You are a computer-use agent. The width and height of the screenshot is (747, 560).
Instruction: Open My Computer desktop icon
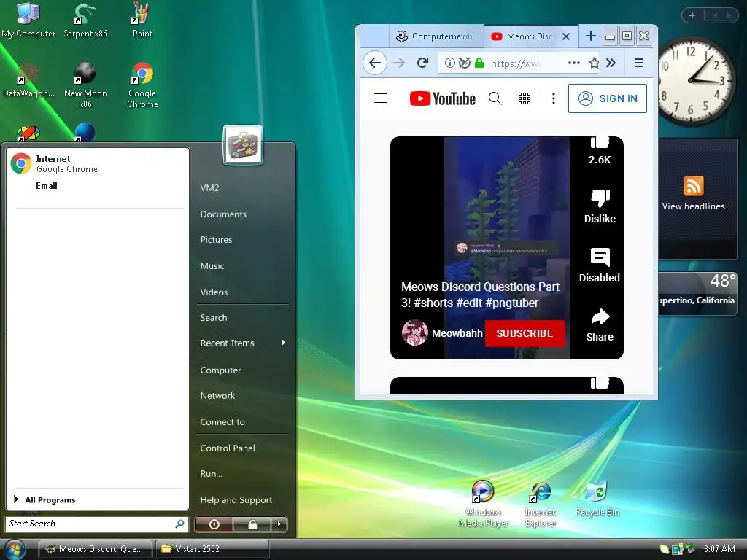click(28, 20)
